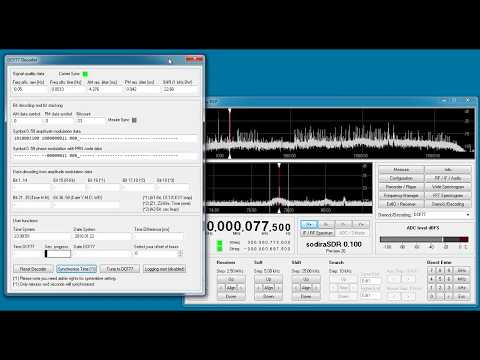The height and width of the screenshot is (360, 480).
Task: Close the DCF77 Decoder window
Action: click(195, 59)
